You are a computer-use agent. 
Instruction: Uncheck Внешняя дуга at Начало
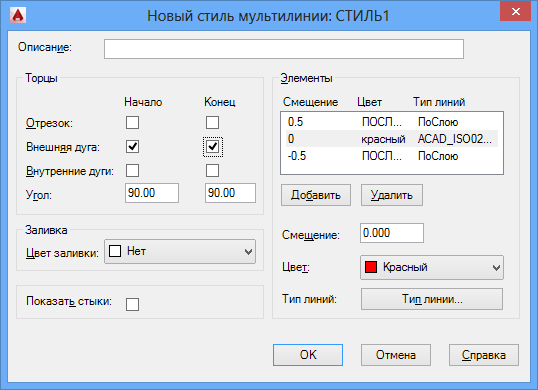tap(132, 147)
